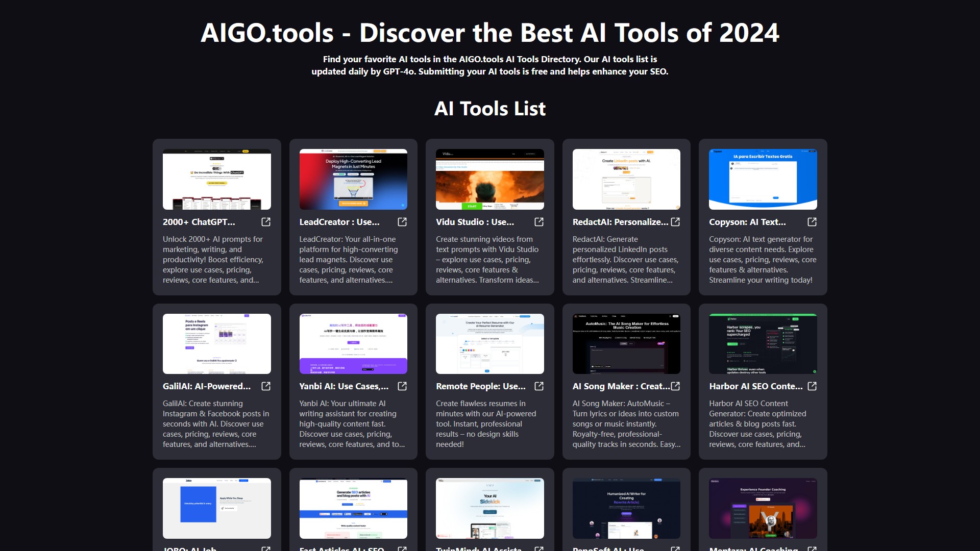Open the 'GalilAI: AI-Powered...' title link
The width and height of the screenshot is (980, 551).
(207, 386)
